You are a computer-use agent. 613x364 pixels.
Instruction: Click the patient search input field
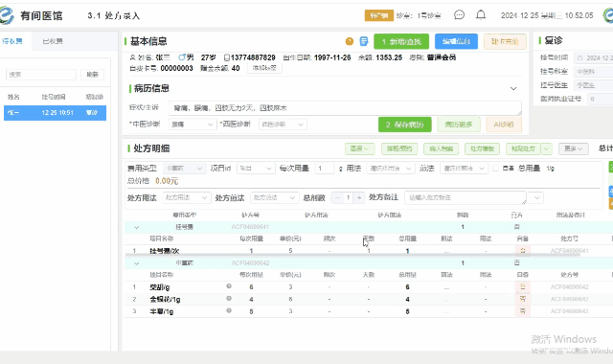coord(41,75)
